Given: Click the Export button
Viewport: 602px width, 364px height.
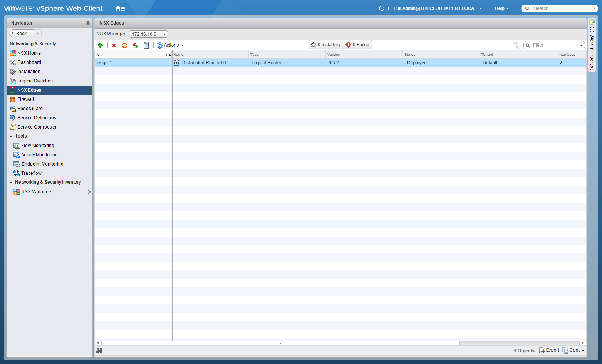Looking at the screenshot, I should click(x=549, y=350).
